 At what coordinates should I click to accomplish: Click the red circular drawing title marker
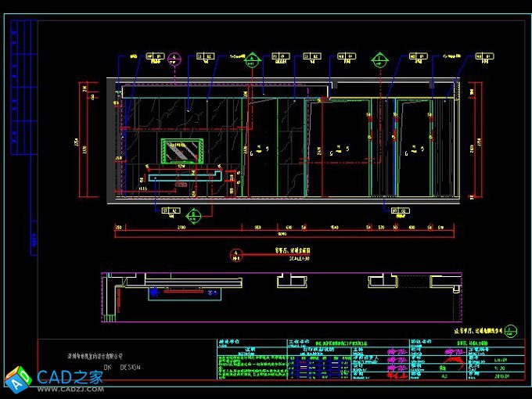pyautogui.click(x=235, y=253)
